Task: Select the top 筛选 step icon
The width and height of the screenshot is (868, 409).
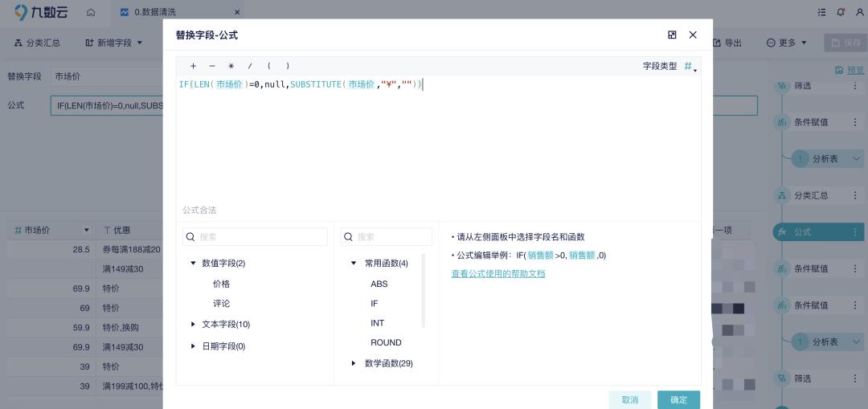Action: click(782, 86)
